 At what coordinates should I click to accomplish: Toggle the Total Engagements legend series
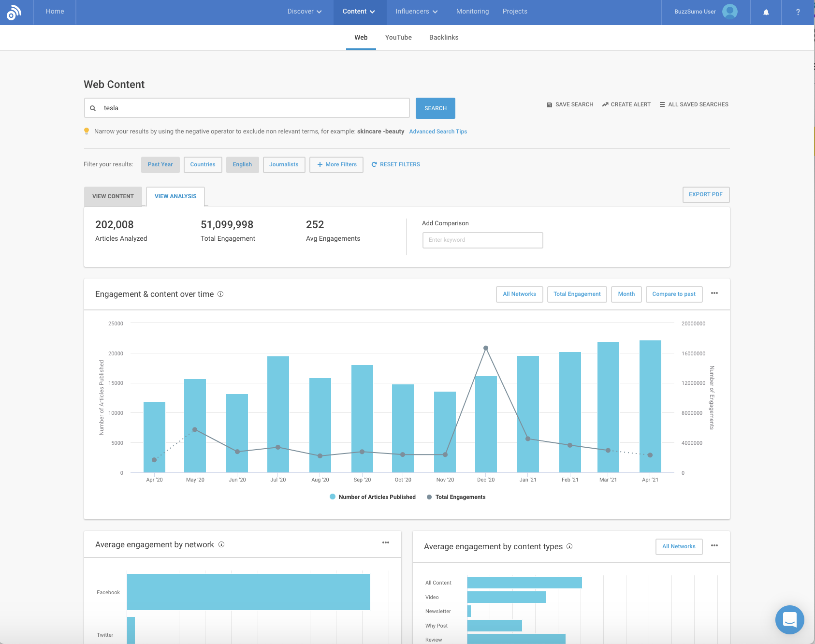[x=456, y=497]
